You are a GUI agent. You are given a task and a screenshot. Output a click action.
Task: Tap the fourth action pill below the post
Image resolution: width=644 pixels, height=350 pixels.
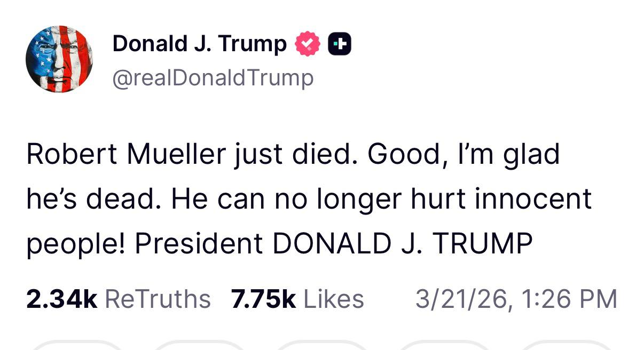(444, 346)
